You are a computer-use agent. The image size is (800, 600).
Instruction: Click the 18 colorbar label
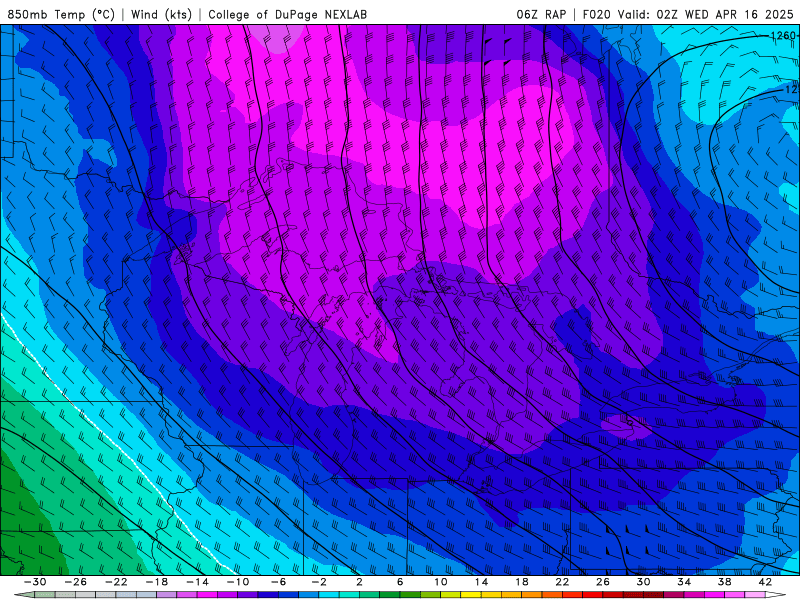tap(521, 582)
